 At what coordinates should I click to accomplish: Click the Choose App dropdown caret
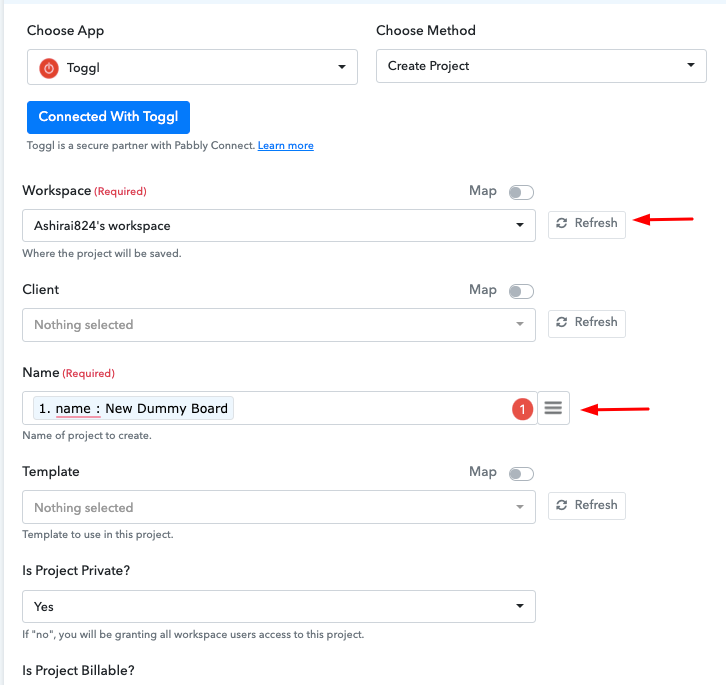pyautogui.click(x=342, y=67)
